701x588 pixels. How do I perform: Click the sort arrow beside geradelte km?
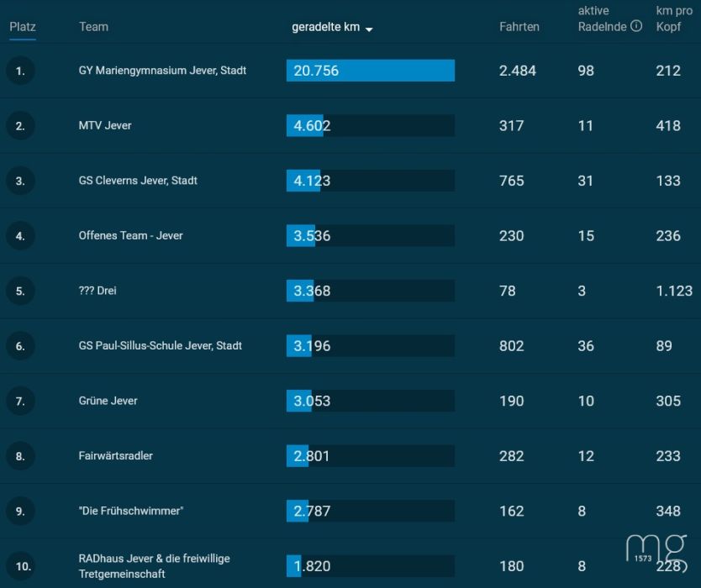pyautogui.click(x=369, y=29)
